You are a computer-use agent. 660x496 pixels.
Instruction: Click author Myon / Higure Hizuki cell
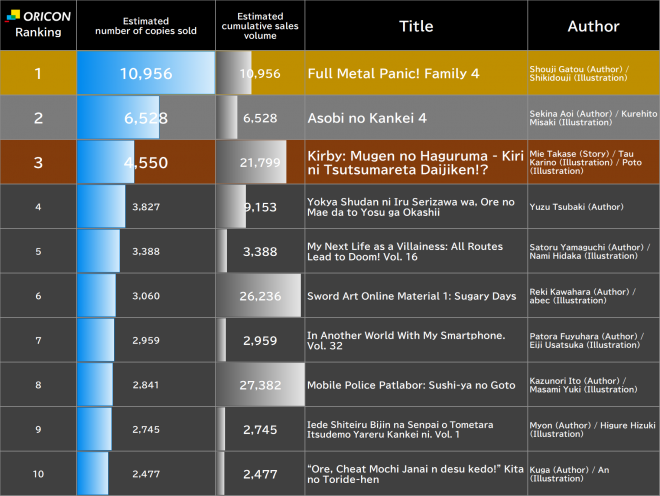point(593,429)
